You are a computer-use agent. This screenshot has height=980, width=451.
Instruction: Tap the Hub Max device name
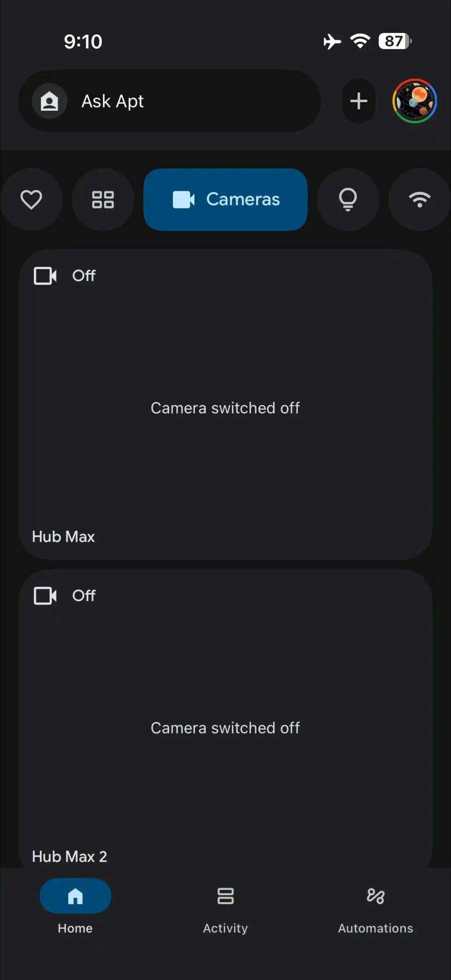coord(63,537)
